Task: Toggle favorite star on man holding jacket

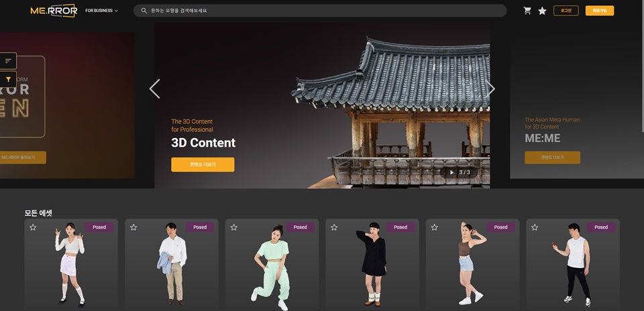Action: click(133, 227)
